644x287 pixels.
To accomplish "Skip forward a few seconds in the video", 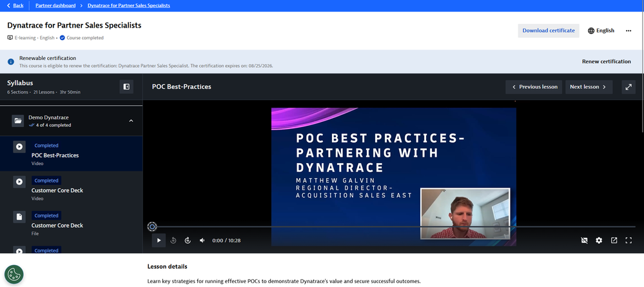I will [x=188, y=241].
